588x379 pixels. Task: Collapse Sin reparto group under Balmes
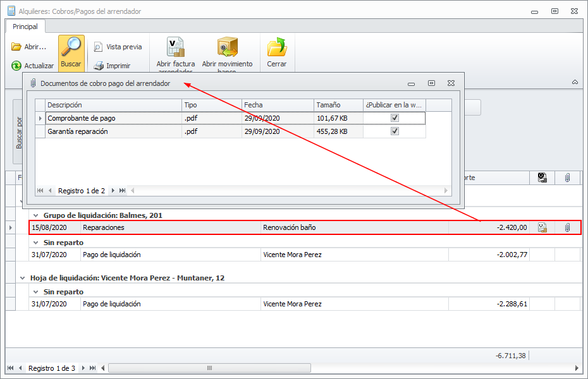click(35, 243)
